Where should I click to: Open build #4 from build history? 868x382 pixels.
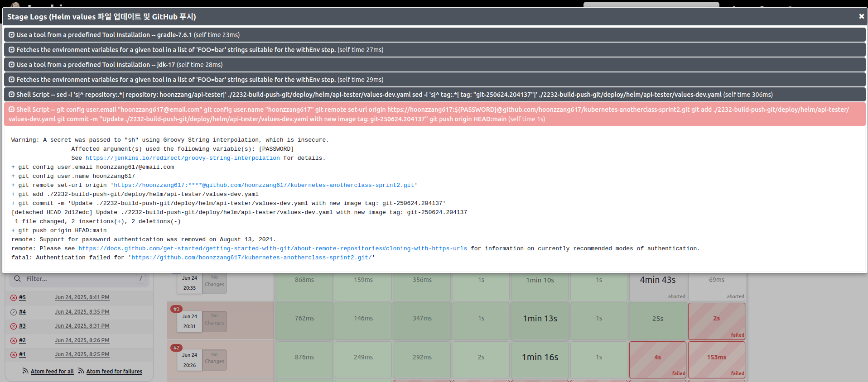point(22,312)
